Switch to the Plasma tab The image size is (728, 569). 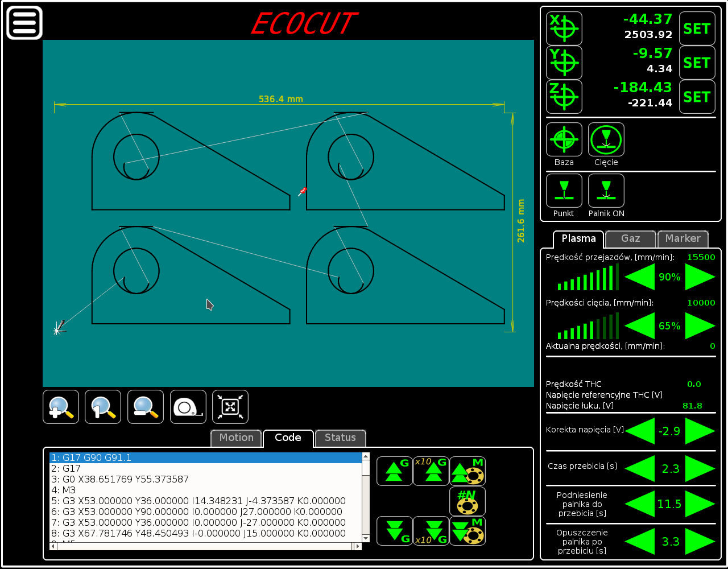(578, 239)
